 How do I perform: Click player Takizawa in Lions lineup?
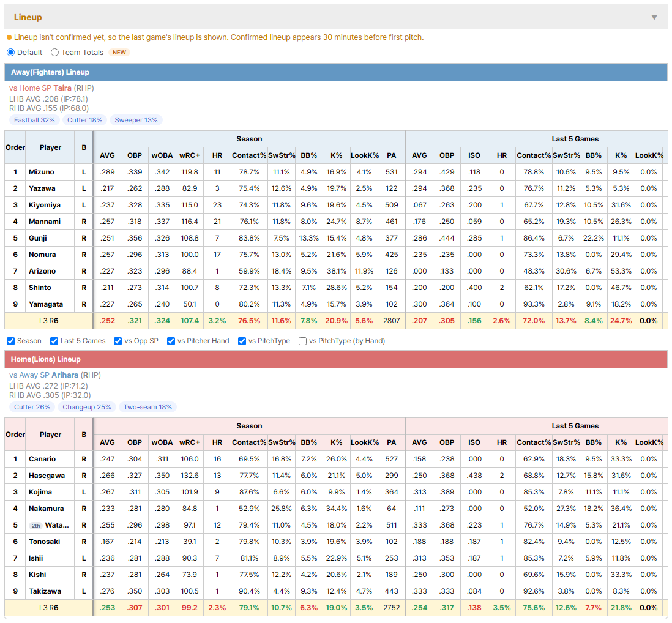click(45, 591)
